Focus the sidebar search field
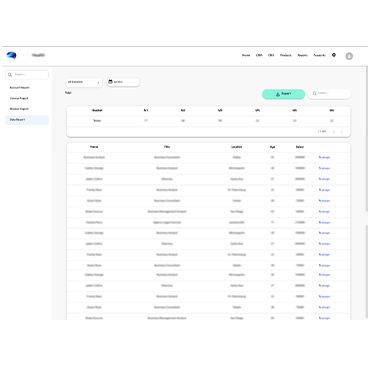Image resolution: width=370 pixels, height=365 pixels. [x=27, y=75]
